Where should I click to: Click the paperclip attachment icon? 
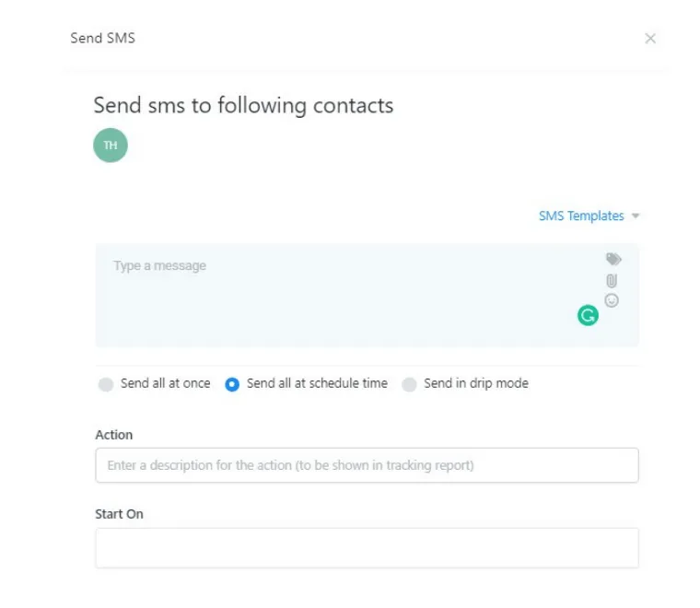pos(612,280)
